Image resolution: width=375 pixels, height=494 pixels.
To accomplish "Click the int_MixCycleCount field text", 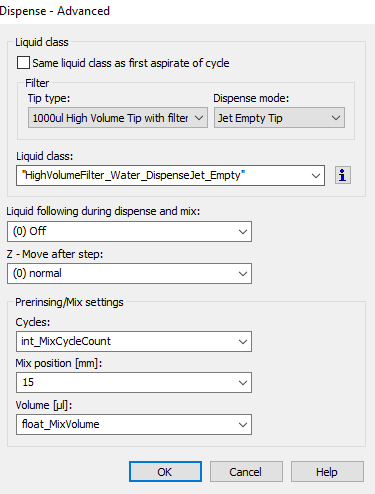I will [66, 341].
